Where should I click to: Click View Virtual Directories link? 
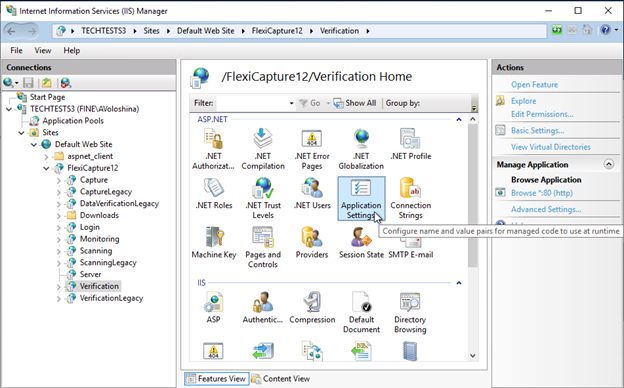[551, 147]
